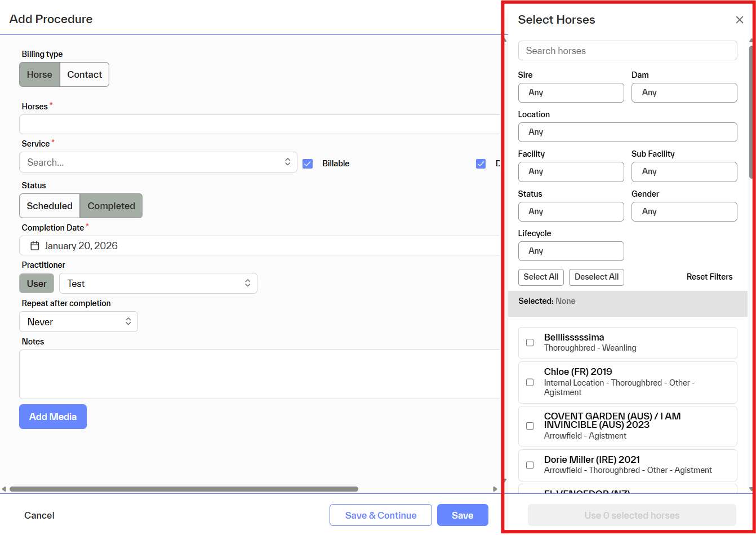Check the Belllisssssima horse checkbox
Screen dimensions: 756x535
click(530, 343)
